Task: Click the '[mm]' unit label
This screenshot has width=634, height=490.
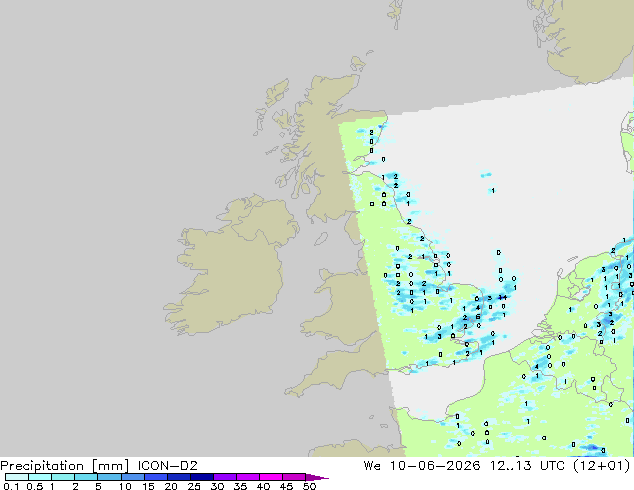Action: [110, 466]
